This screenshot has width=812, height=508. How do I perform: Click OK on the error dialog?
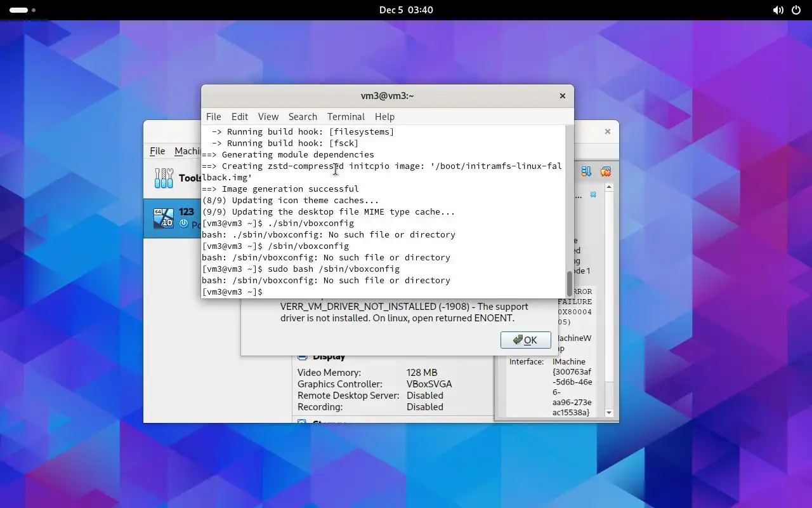click(526, 340)
